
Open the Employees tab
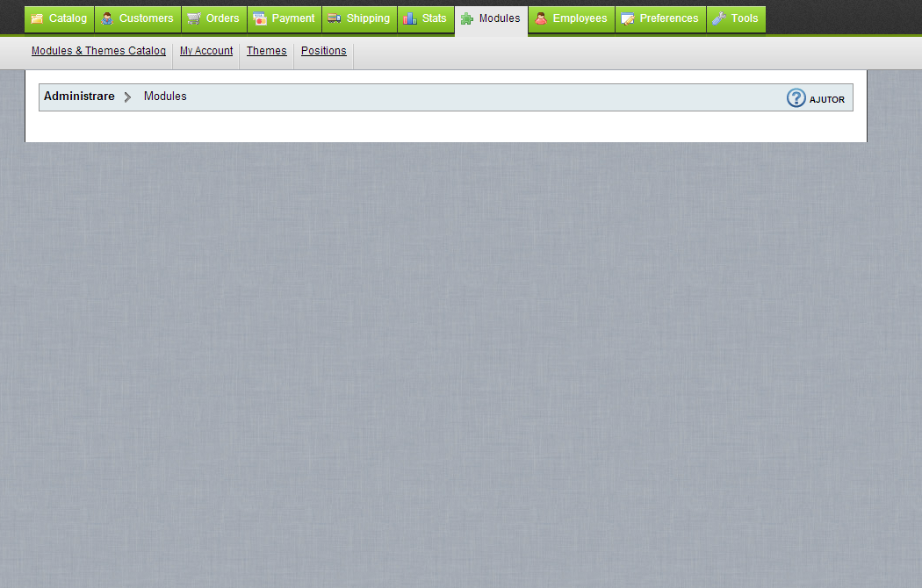(x=572, y=19)
